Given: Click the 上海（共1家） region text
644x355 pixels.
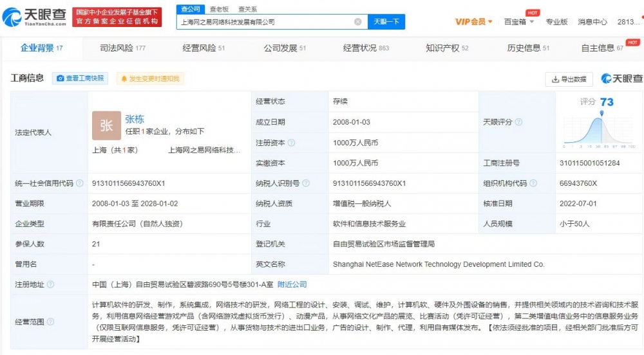Looking at the screenshot, I should click(115, 150).
